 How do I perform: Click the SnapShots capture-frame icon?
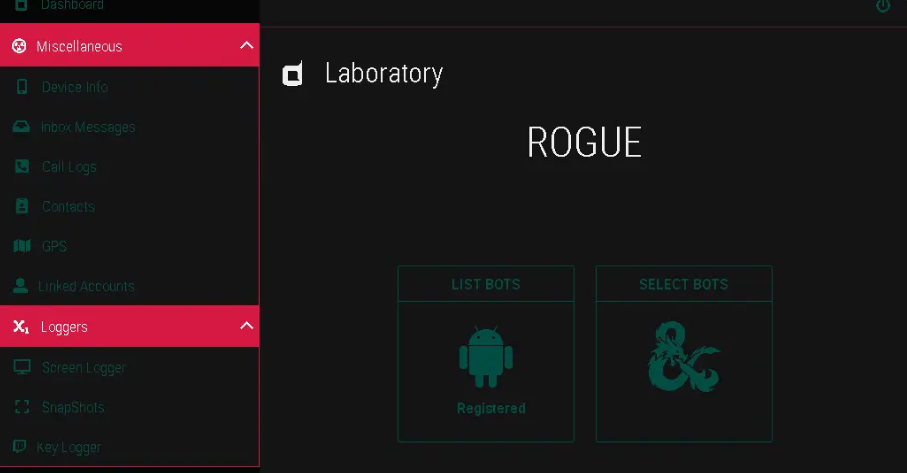point(22,407)
